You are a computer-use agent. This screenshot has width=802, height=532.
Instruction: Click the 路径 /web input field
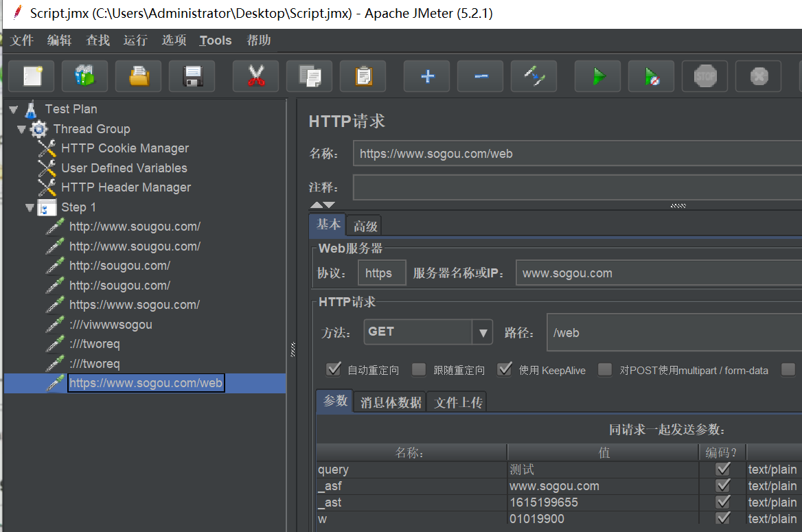674,332
